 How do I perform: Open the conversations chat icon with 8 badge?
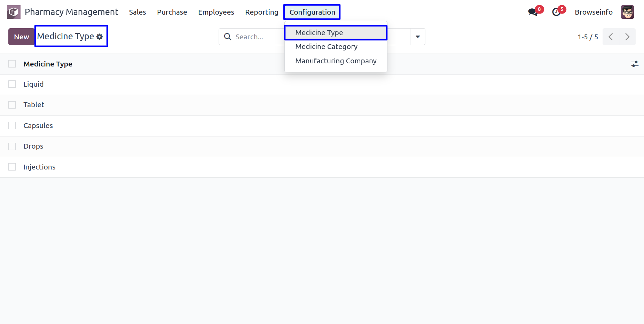click(x=533, y=12)
